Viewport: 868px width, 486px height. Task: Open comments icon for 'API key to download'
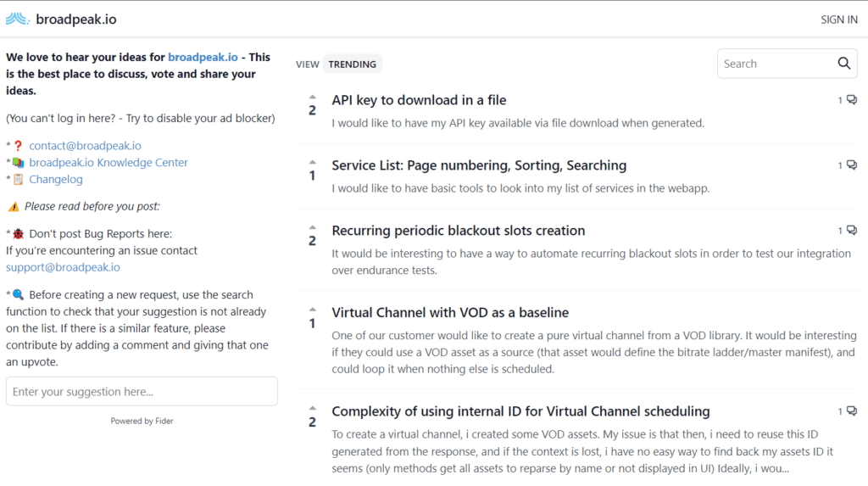tap(851, 100)
